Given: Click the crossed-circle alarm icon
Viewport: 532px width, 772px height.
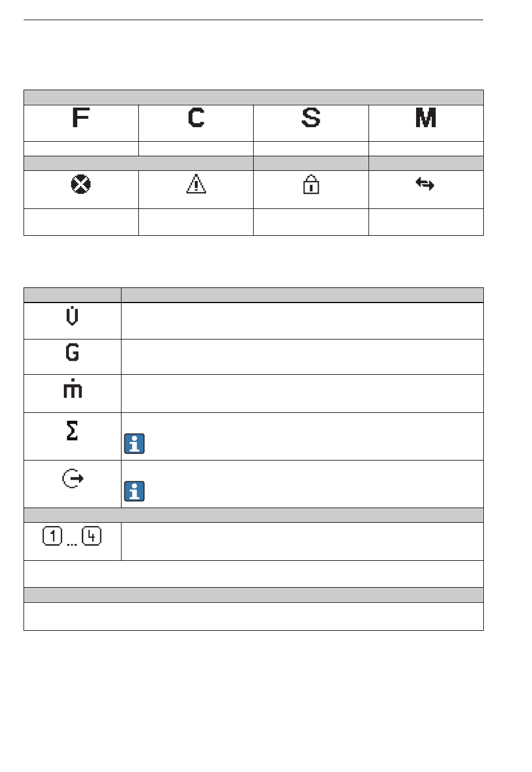Looking at the screenshot, I should [x=81, y=184].
